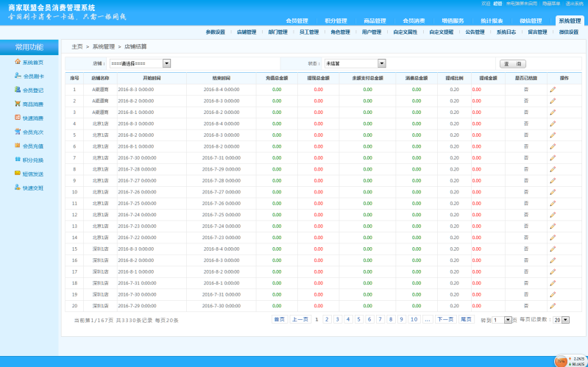Select 员工管理 in the submenu
Viewport: 588px width, 367px height.
click(x=309, y=32)
